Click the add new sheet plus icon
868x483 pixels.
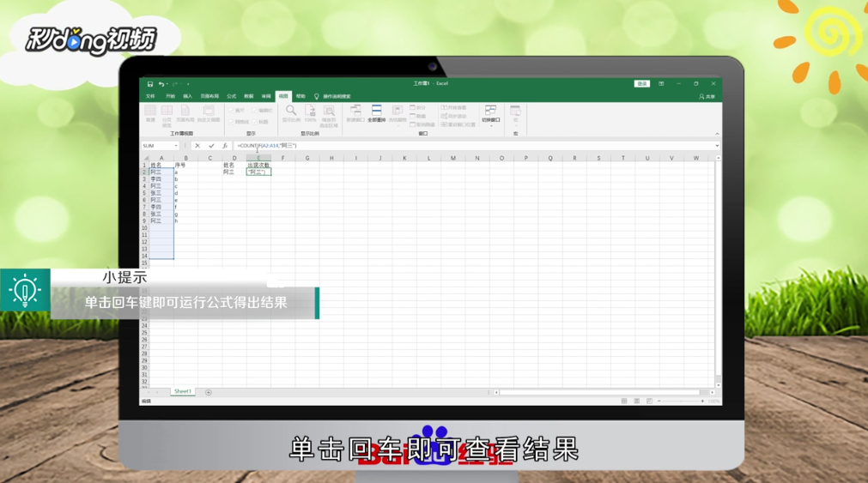click(x=208, y=392)
